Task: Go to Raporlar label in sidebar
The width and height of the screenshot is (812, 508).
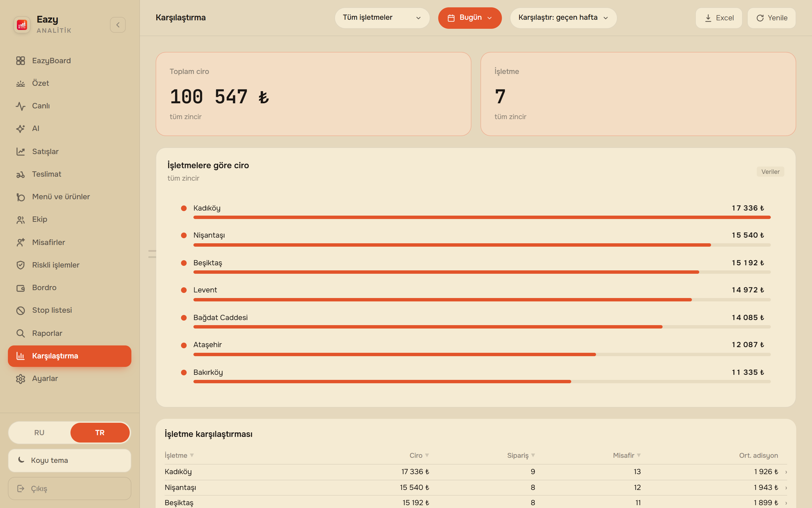Action: click(47, 333)
